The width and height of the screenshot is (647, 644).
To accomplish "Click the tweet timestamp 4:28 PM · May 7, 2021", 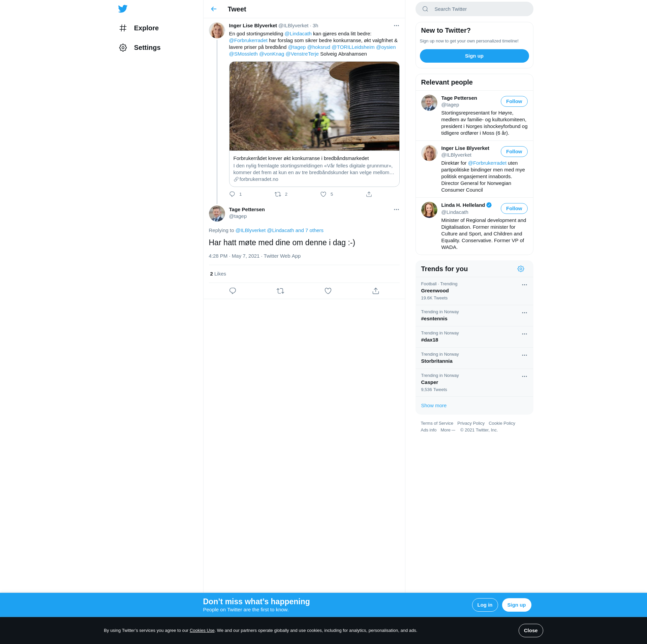I will pyautogui.click(x=234, y=256).
